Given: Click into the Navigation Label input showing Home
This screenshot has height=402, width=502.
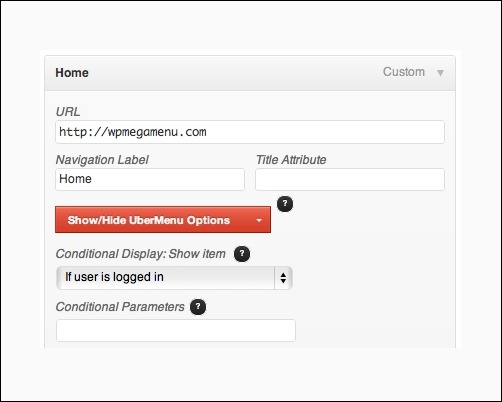Looking at the screenshot, I should tap(150, 179).
